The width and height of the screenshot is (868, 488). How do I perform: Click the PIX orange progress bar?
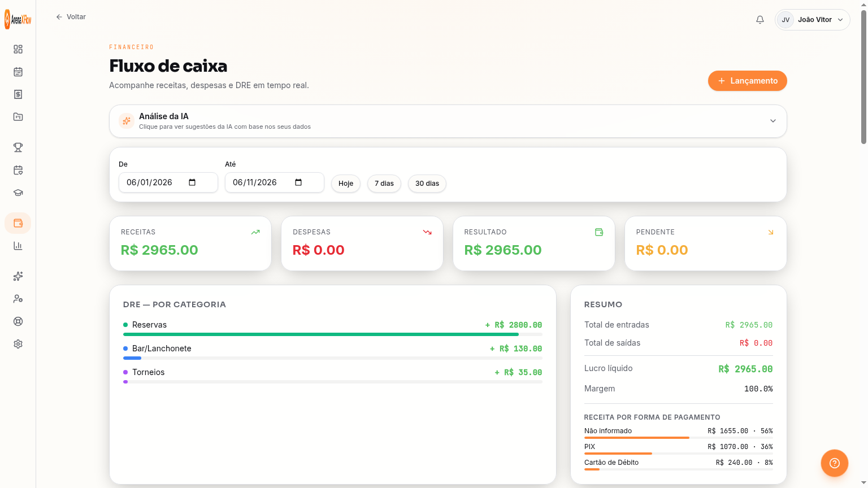pos(618,454)
